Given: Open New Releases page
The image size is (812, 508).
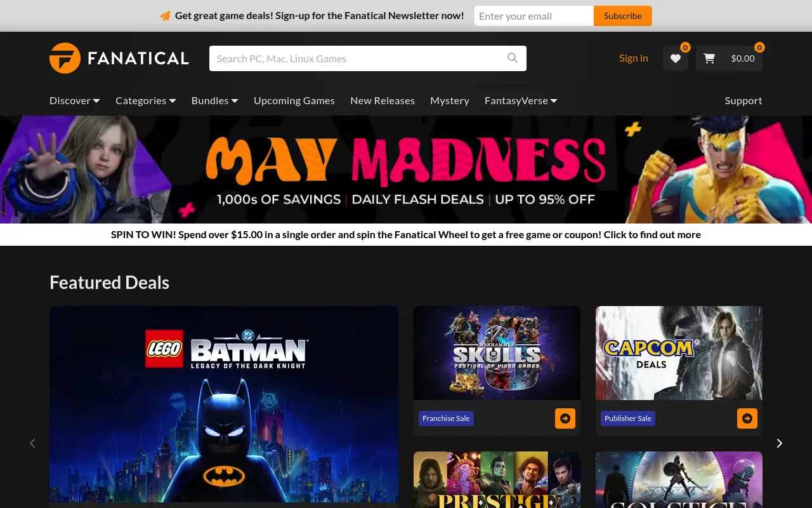Looking at the screenshot, I should coord(383,100).
